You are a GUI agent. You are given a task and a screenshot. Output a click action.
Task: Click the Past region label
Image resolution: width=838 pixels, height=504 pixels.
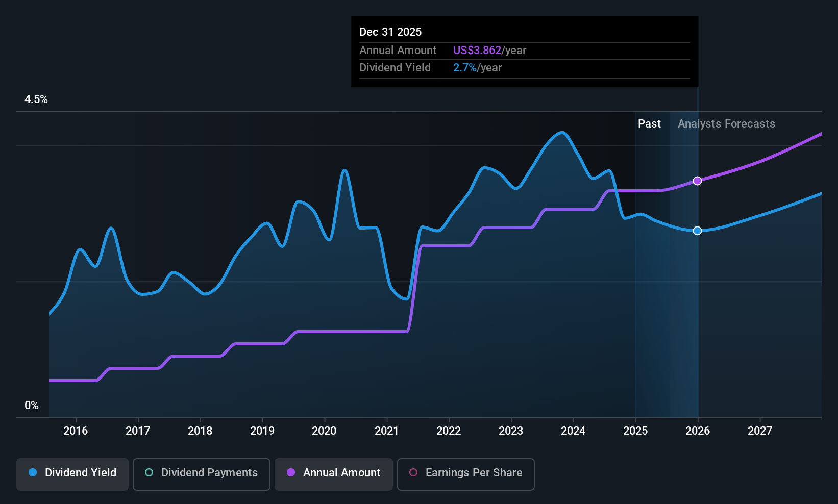[649, 123]
